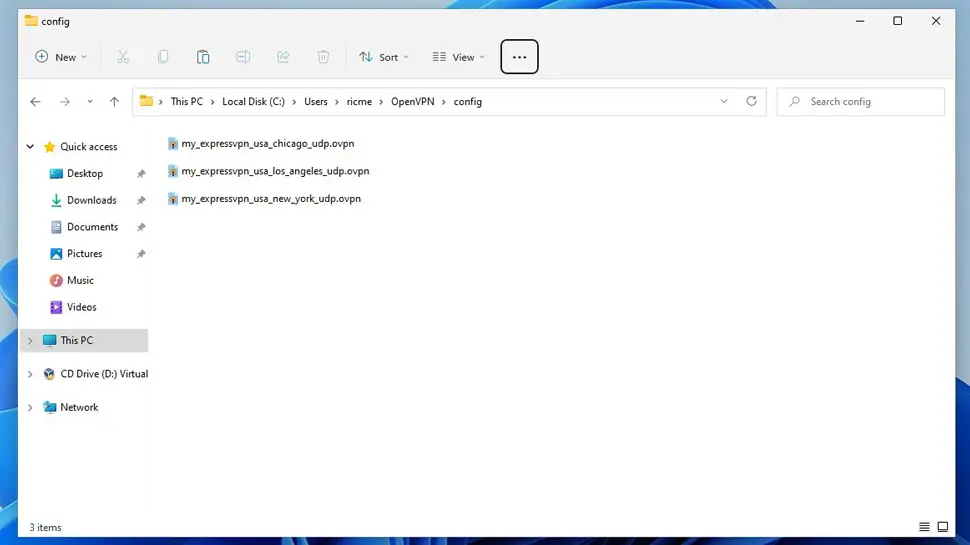
Task: Switch to details view in status bar
Action: pyautogui.click(x=924, y=527)
